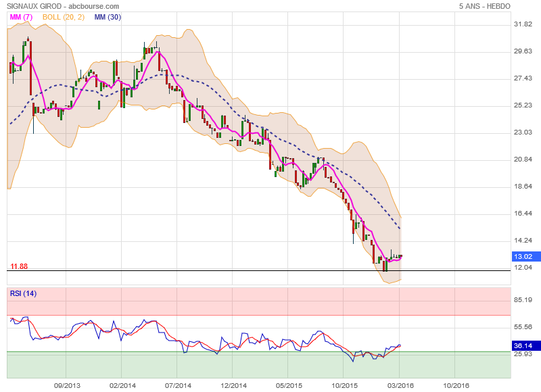
Task: Click the 23.03 price axis value
Action: click(x=523, y=132)
